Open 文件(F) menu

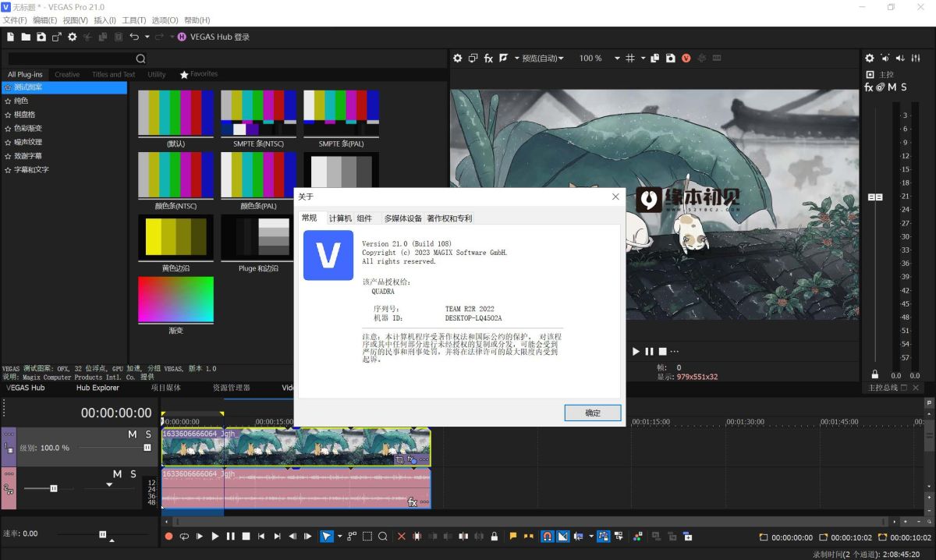tap(15, 19)
